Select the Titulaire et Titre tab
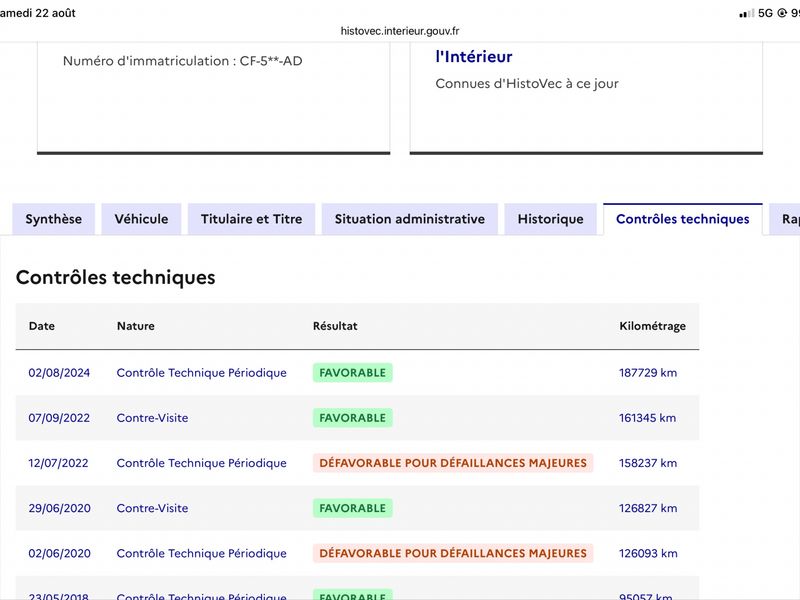Screen dimensions: 800x600 click(x=252, y=219)
